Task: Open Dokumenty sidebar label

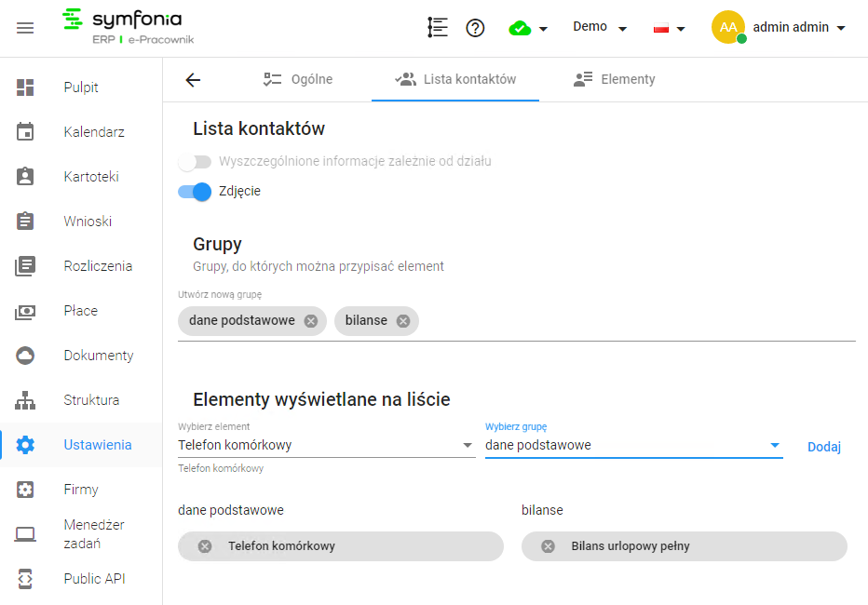Action: click(99, 356)
